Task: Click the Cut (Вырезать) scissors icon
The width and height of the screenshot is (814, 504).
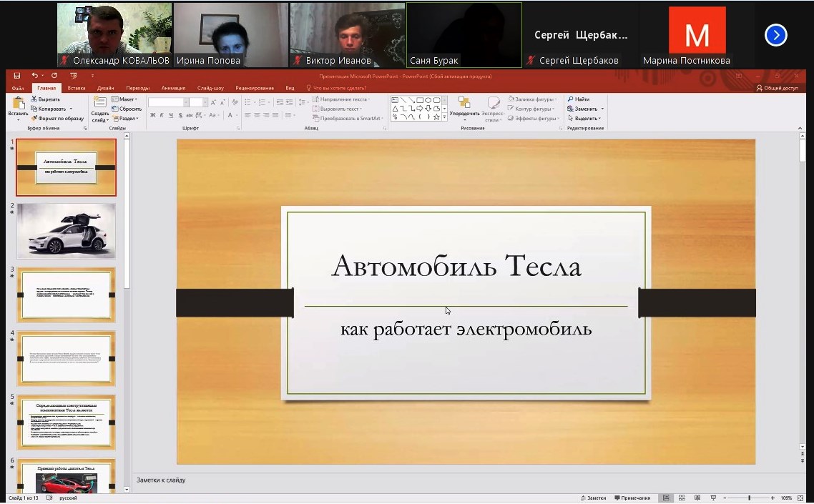Action: [x=34, y=99]
